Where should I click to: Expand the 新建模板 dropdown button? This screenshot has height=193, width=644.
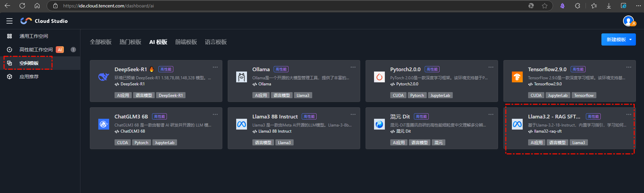pyautogui.click(x=618, y=39)
